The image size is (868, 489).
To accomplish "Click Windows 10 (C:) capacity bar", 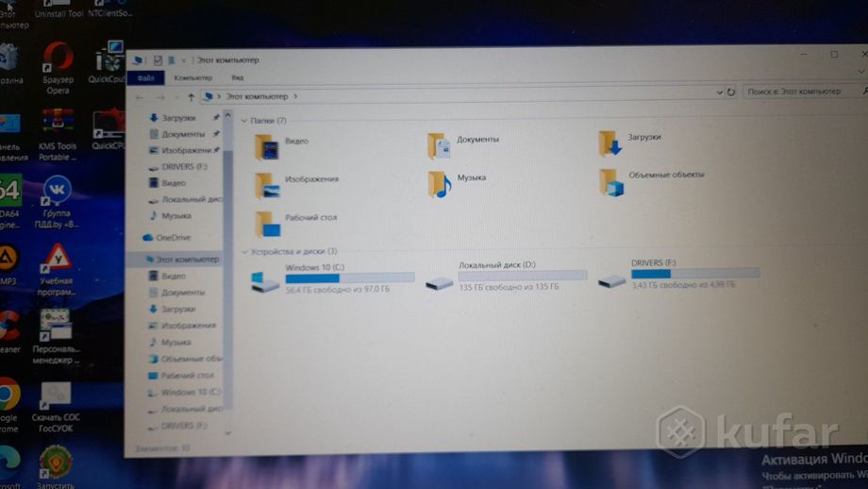I will click(x=350, y=278).
